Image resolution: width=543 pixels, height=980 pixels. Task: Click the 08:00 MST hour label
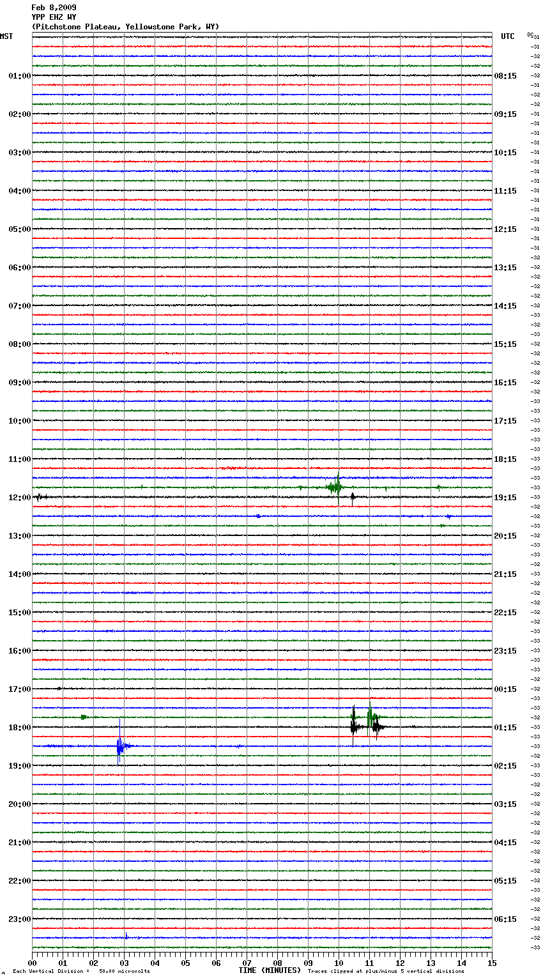20,344
